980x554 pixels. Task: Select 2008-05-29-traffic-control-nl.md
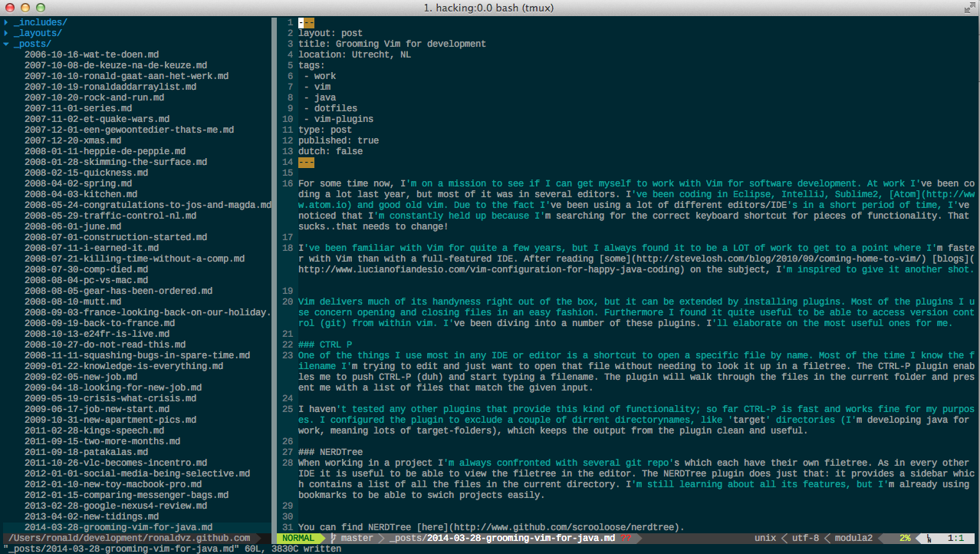click(110, 216)
